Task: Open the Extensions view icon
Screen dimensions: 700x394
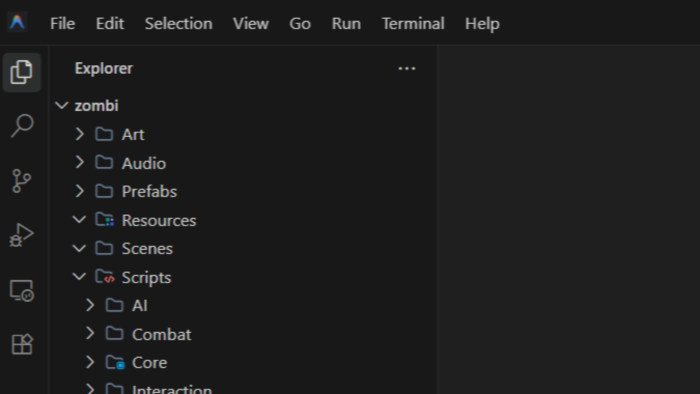Action: 22,344
